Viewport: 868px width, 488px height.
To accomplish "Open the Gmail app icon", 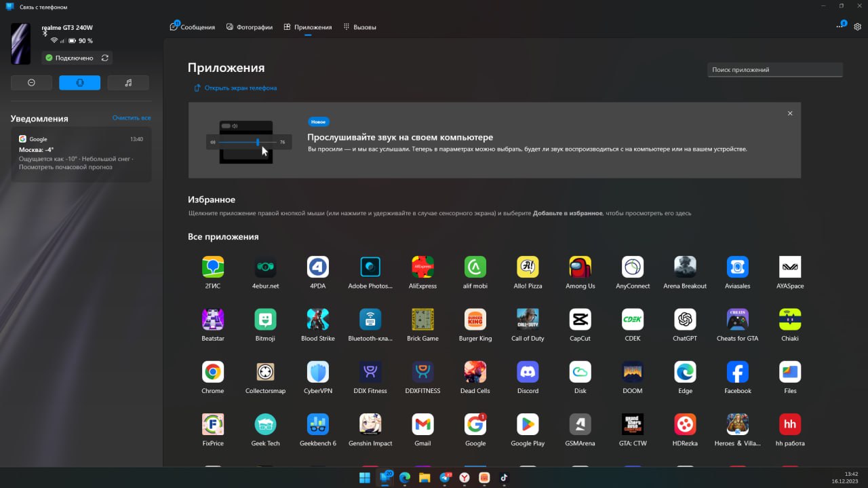I will click(x=422, y=425).
